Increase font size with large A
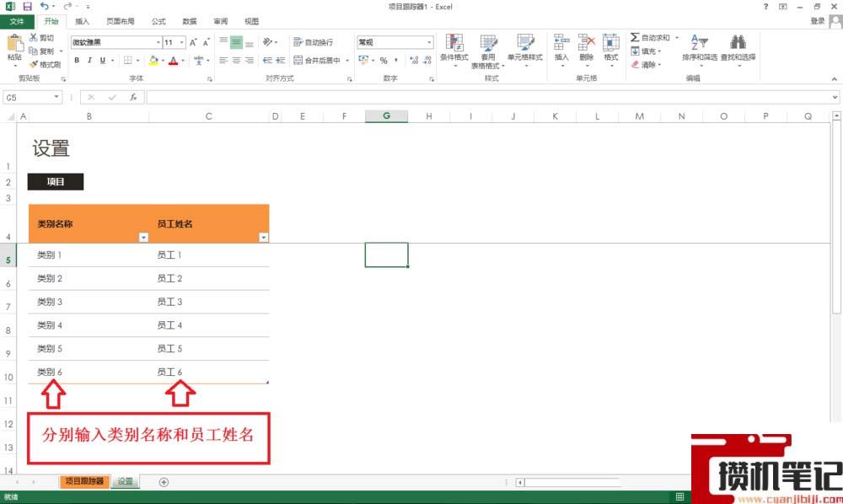 tap(193, 42)
